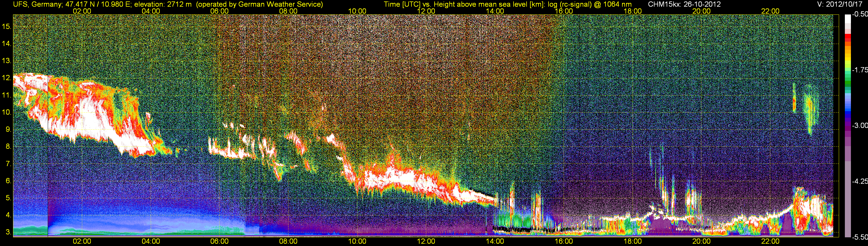Viewport: 868px width, 246px height.
Task: Click '04:00' on the top time axis
Action: pos(151,11)
